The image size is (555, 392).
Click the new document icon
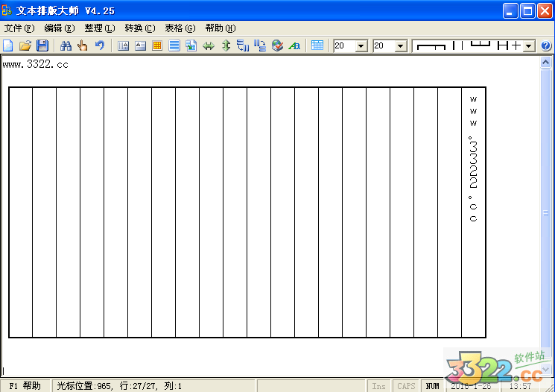tap(8, 46)
